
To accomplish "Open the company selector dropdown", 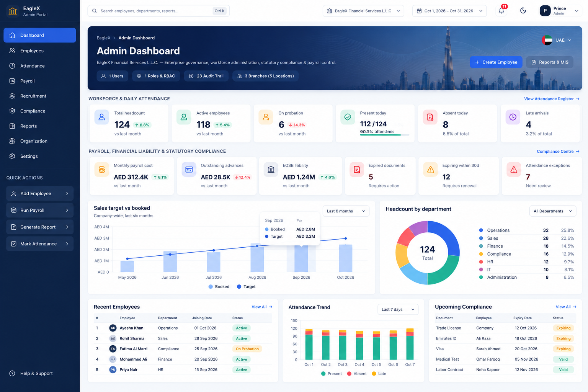I will (363, 11).
